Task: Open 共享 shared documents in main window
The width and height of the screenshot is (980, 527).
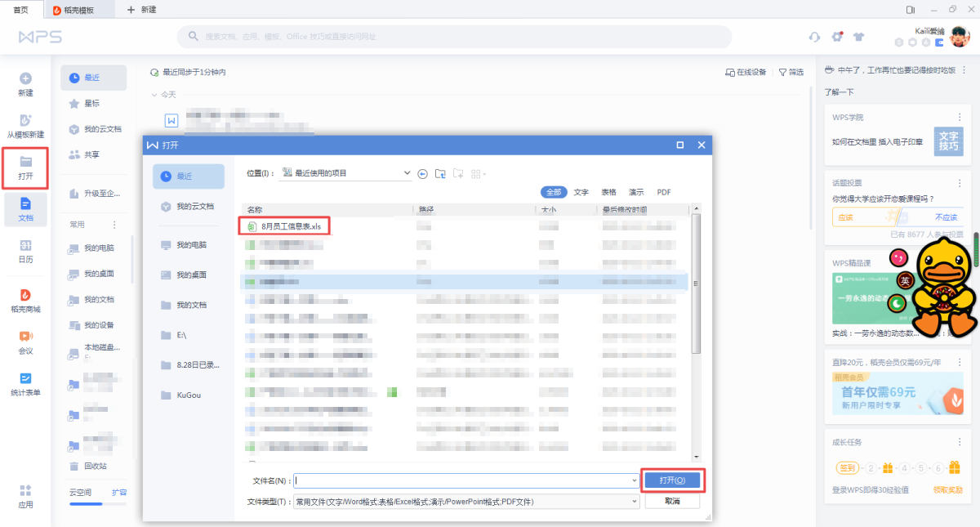Action: click(93, 154)
